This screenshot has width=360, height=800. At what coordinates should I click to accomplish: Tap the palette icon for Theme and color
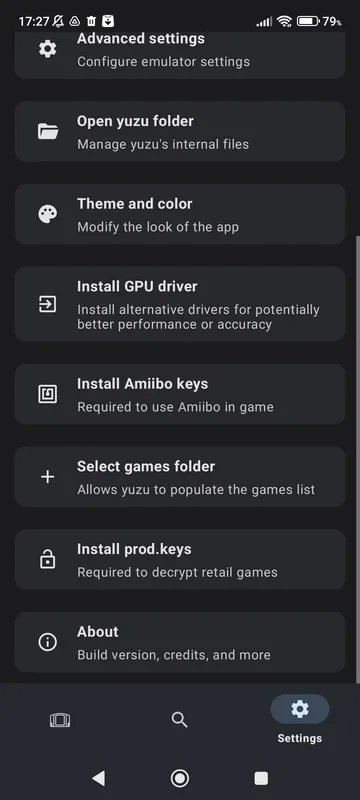(48, 214)
